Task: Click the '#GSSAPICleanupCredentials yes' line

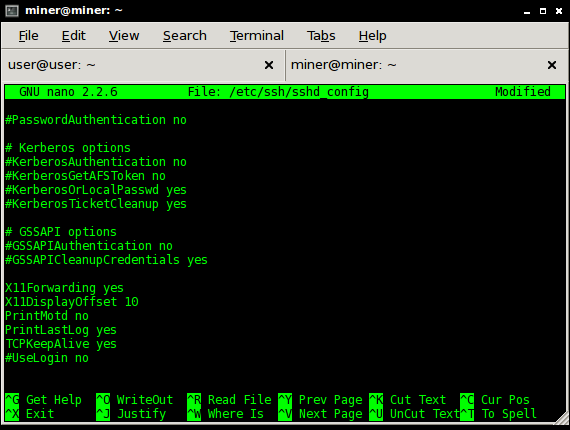Action: (x=107, y=260)
